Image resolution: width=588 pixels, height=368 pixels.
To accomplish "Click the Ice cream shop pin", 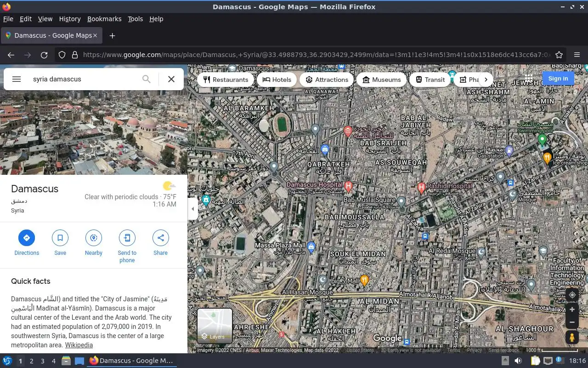I will point(547,158).
